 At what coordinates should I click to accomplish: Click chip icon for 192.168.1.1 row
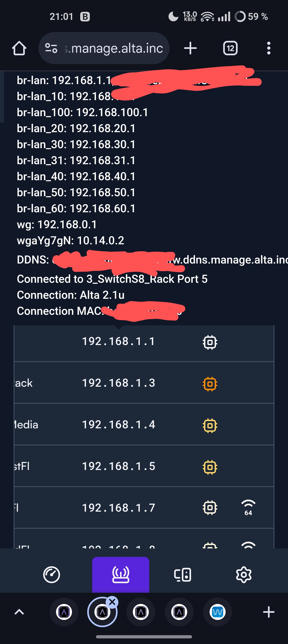click(210, 342)
